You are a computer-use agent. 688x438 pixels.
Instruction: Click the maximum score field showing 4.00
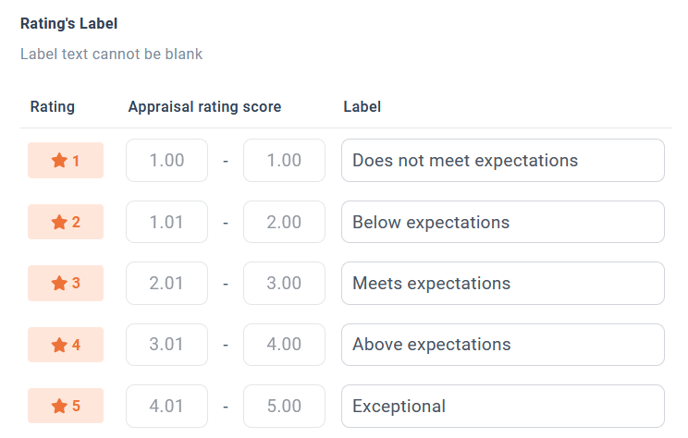click(284, 345)
